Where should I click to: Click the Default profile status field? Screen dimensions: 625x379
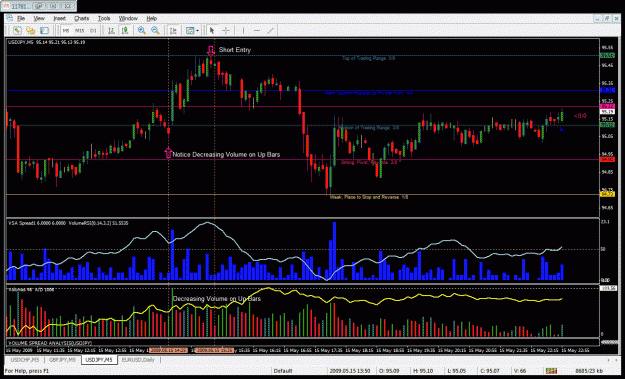283,371
